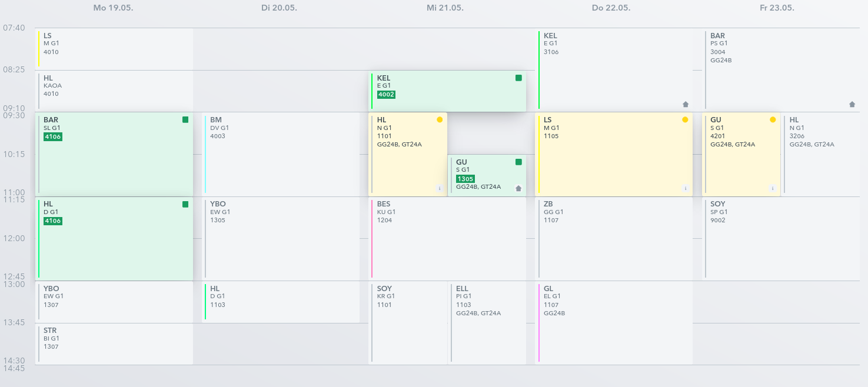
Task: Open the info icon on Wednesday HL lesson
Action: tap(439, 188)
